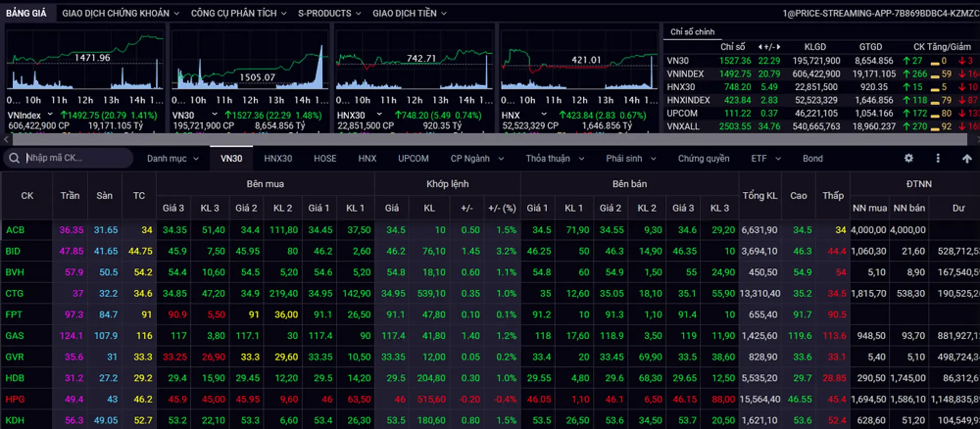Click GVR ticker in the price table
Viewport: 980px width, 429px height.
[15, 357]
